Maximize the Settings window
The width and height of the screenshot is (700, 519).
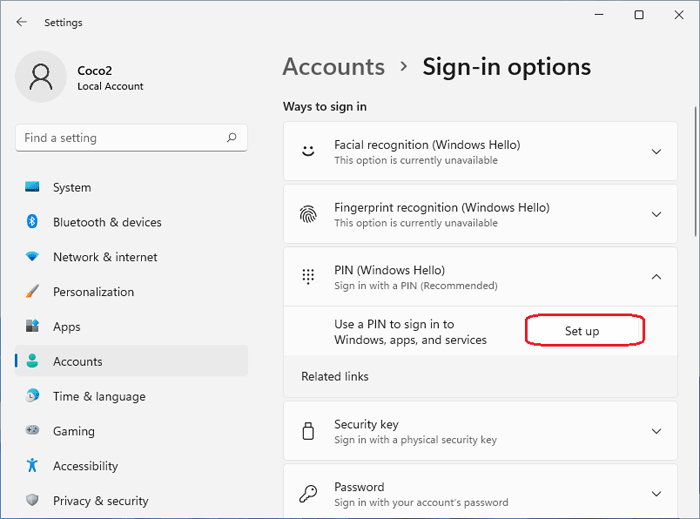click(x=639, y=15)
